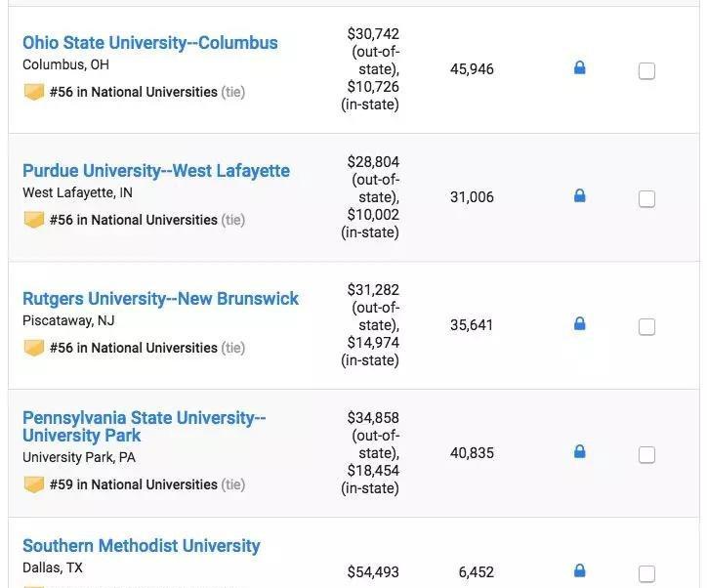Click the lock icon for Pennsylvania State University
This screenshot has width=707, height=588.
(x=579, y=452)
